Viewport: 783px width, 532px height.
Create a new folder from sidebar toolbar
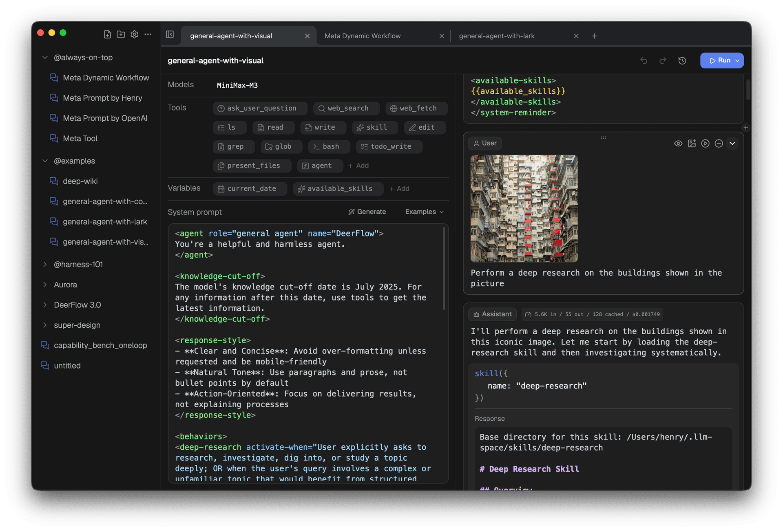tap(121, 35)
